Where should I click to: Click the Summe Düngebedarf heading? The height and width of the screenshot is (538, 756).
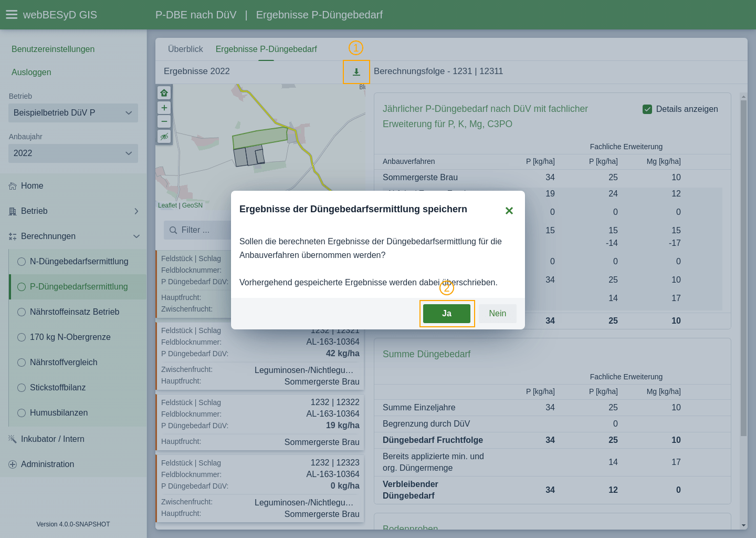(426, 354)
